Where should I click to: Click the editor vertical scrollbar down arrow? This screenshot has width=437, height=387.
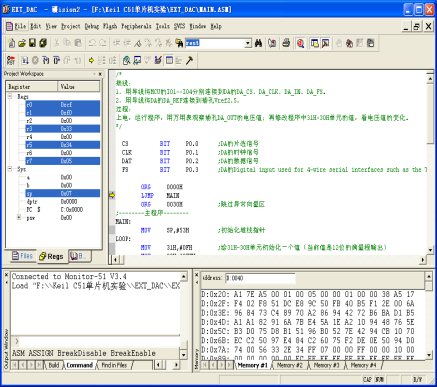pyautogui.click(x=430, y=250)
